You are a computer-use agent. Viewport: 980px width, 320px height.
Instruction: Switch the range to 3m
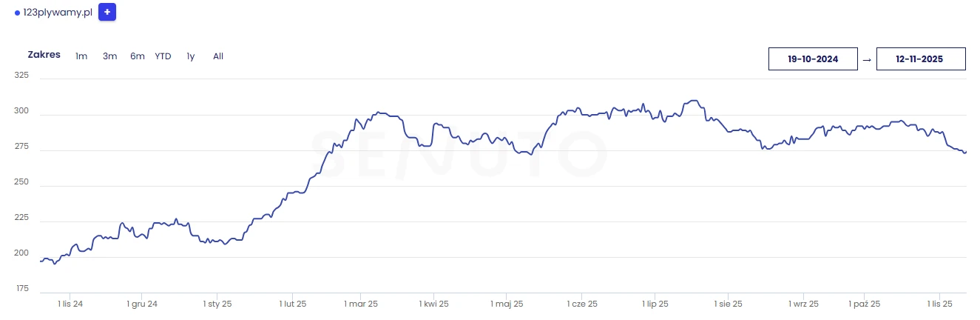(x=109, y=56)
